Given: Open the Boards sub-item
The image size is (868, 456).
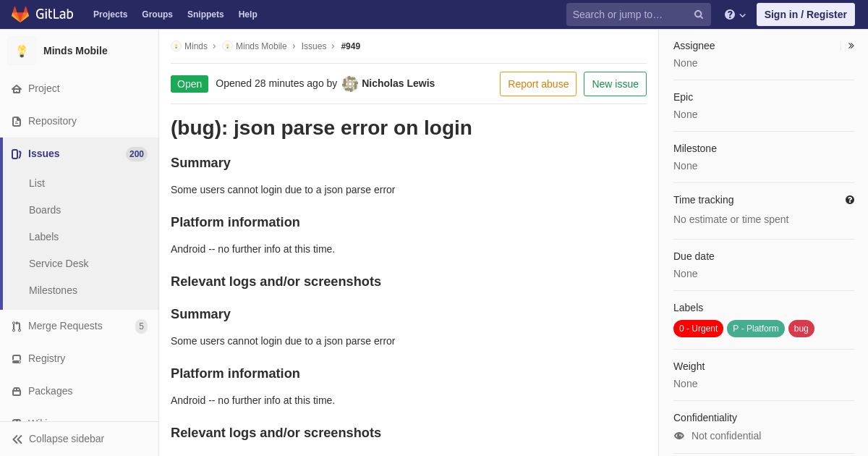Looking at the screenshot, I should pyautogui.click(x=45, y=210).
